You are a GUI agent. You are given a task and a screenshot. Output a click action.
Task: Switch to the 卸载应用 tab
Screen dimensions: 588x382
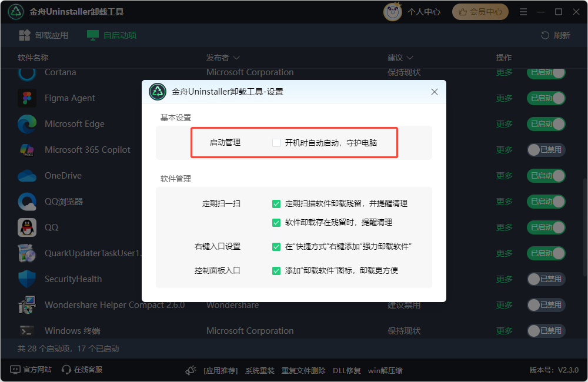click(x=44, y=35)
